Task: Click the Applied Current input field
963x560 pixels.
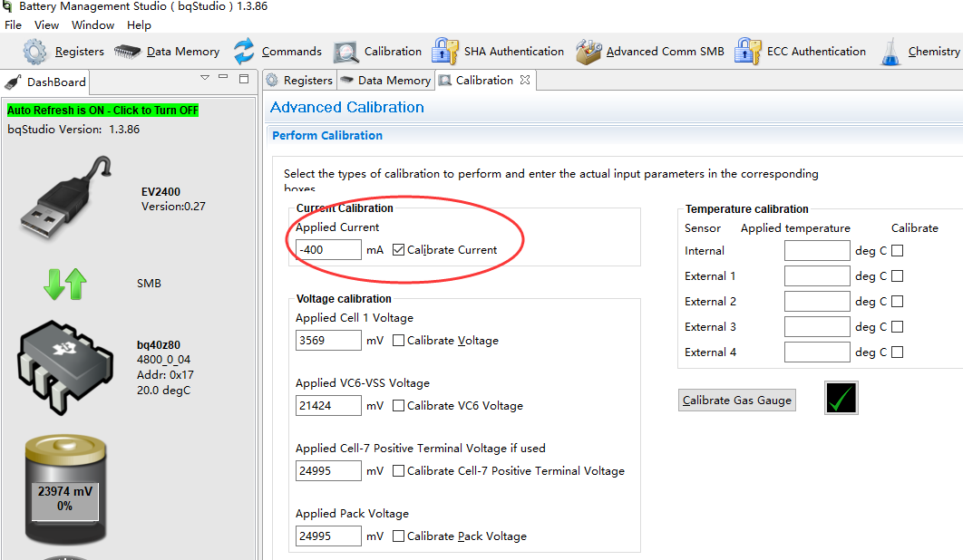Action: pyautogui.click(x=327, y=250)
